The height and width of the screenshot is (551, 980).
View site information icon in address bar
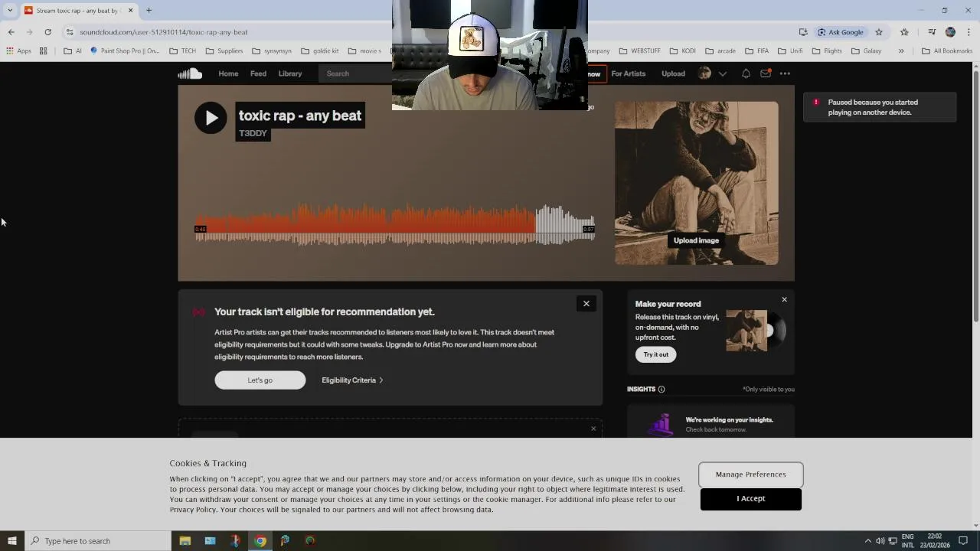(70, 32)
